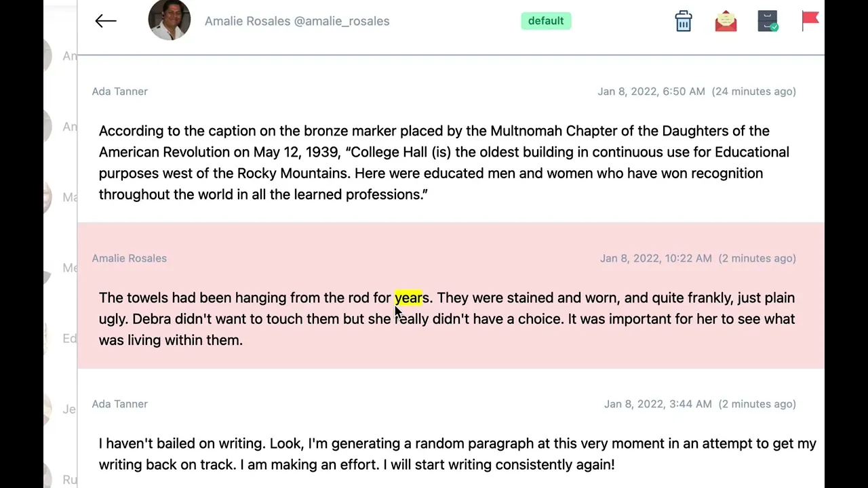Image resolution: width=868 pixels, height=488 pixels.
Task: Open Amalie Rosales' profile photo
Action: pos(170,20)
